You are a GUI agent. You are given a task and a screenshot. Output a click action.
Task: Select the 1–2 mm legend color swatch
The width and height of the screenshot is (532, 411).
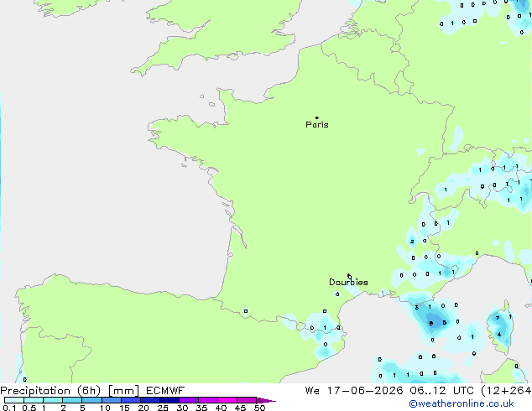pyautogui.click(x=53, y=400)
